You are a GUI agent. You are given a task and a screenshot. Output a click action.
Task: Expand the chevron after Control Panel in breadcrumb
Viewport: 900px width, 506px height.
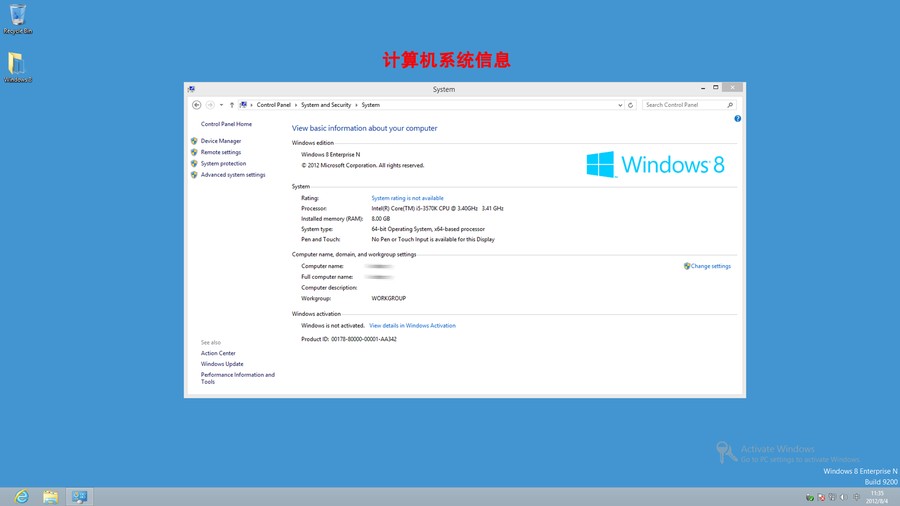point(296,105)
